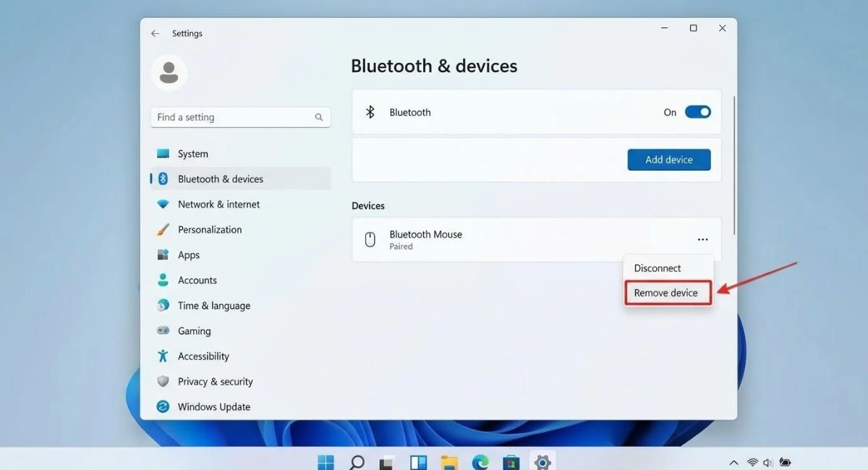
Task: Open Privacy & security label
Action: pyautogui.click(x=216, y=382)
